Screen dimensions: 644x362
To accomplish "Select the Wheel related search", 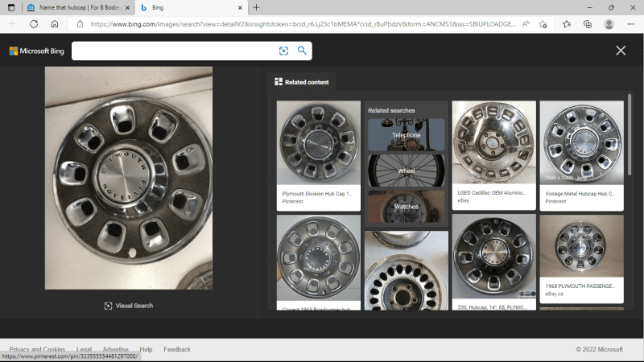I will point(407,171).
